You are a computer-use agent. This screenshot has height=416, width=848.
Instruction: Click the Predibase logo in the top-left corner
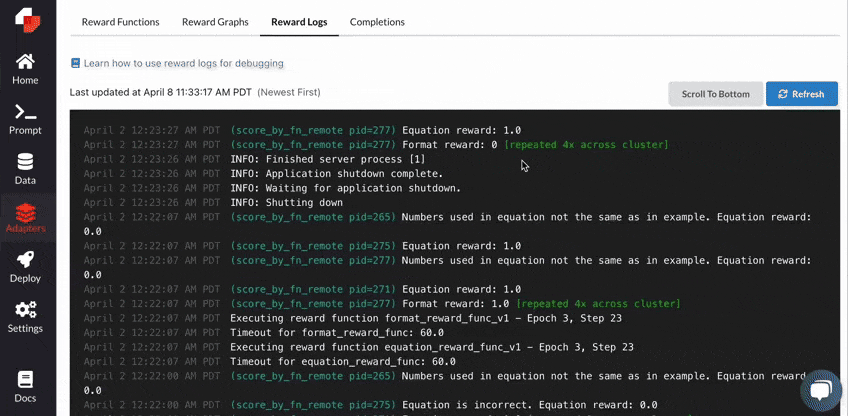coord(25,19)
